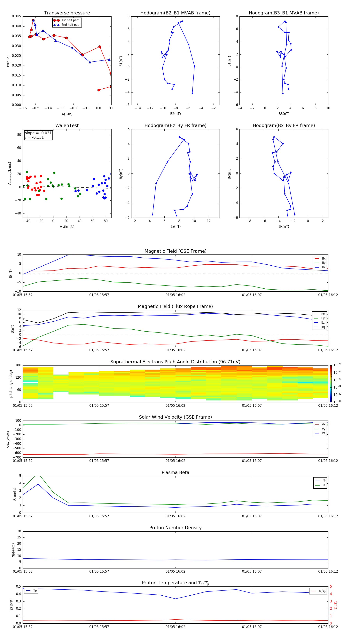Click 'Hodogram(Bx_By FR frame)' title

click(x=284, y=125)
